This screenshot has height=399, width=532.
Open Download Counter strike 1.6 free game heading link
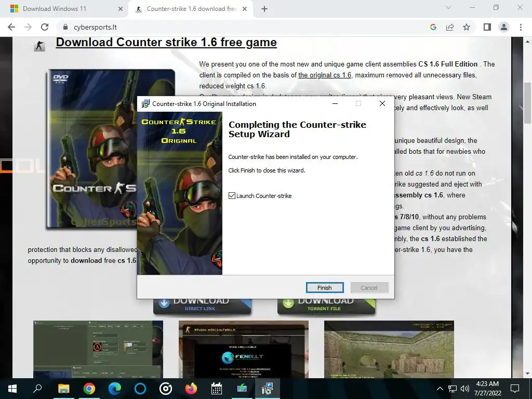166,43
